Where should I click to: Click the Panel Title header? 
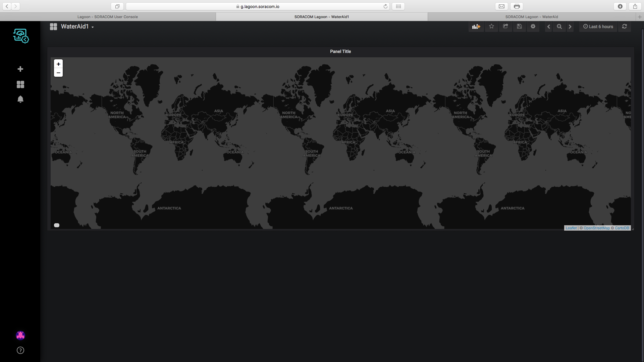tap(340, 51)
